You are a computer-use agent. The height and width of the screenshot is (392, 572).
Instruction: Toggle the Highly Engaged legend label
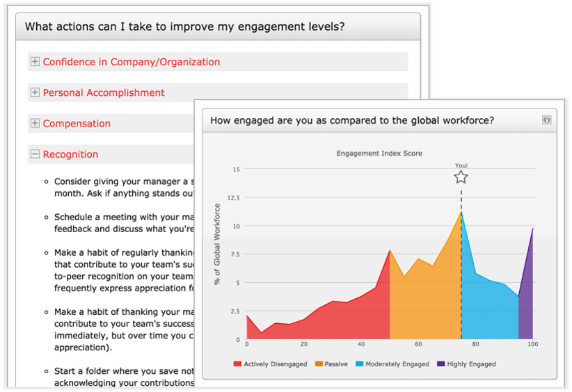coord(470,364)
